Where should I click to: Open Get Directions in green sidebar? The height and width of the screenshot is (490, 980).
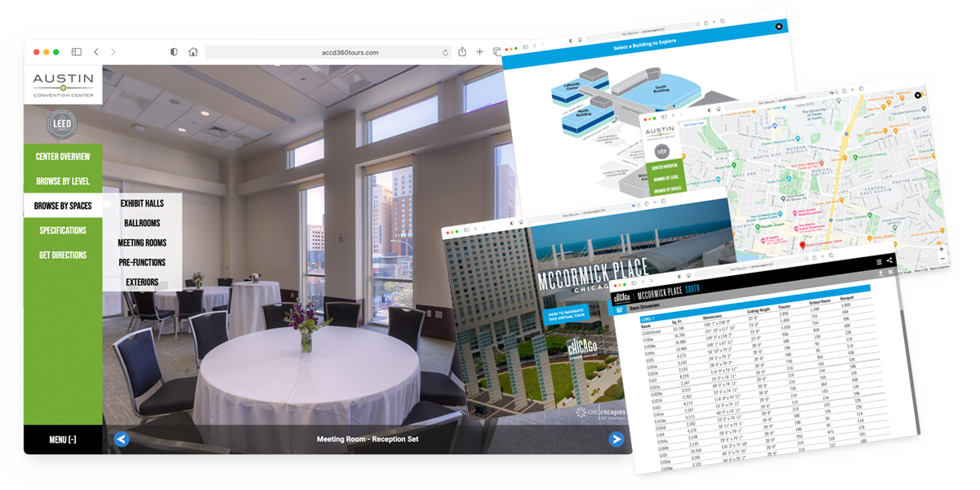click(63, 255)
